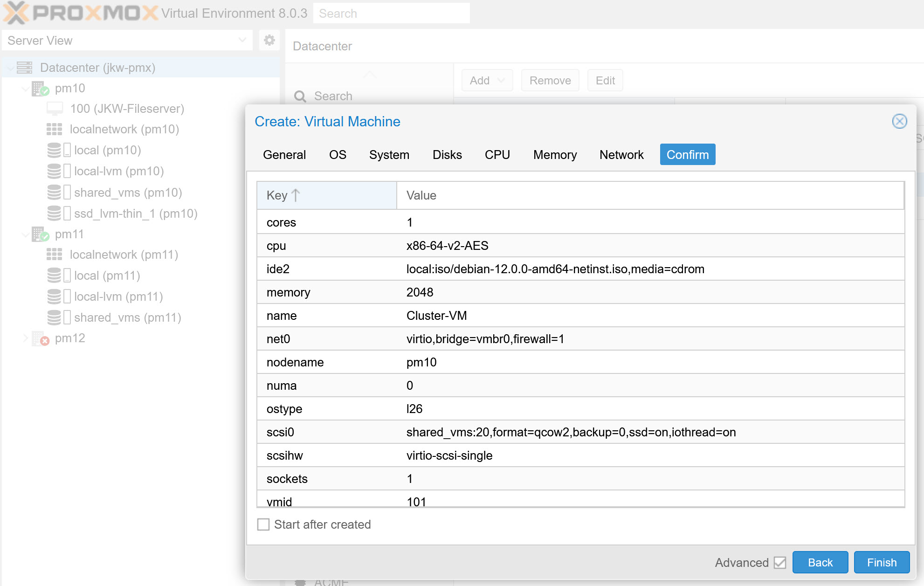Image resolution: width=924 pixels, height=586 pixels.
Task: Click the localnetwork (pm10) network icon
Action: coord(55,129)
